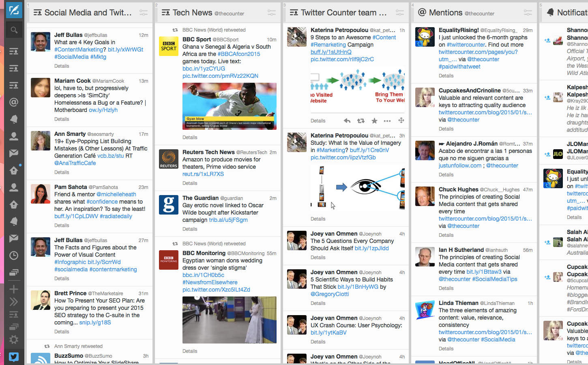Reply to Katerina's Remarketing Campaign tweet

347,121
